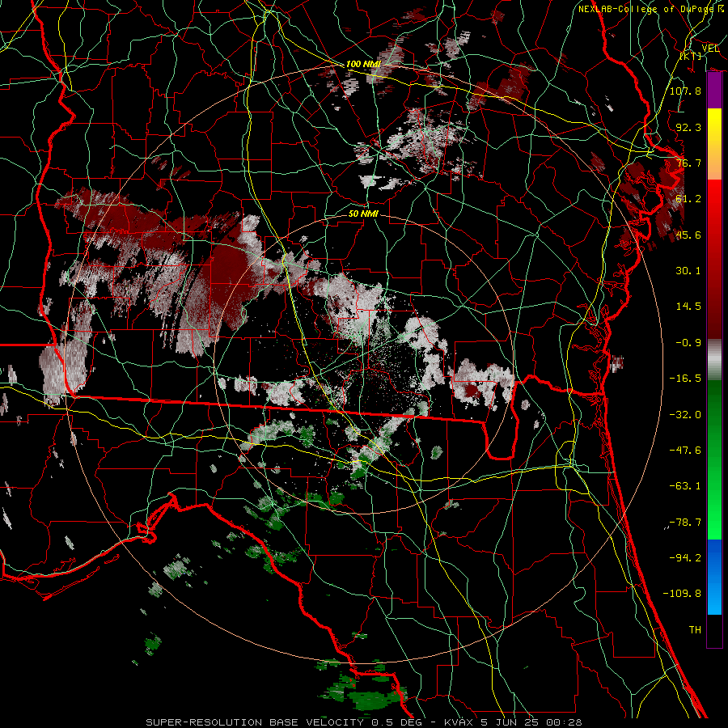Click the "TH" legend label
Screen dimensions: 728x728
pos(695,630)
